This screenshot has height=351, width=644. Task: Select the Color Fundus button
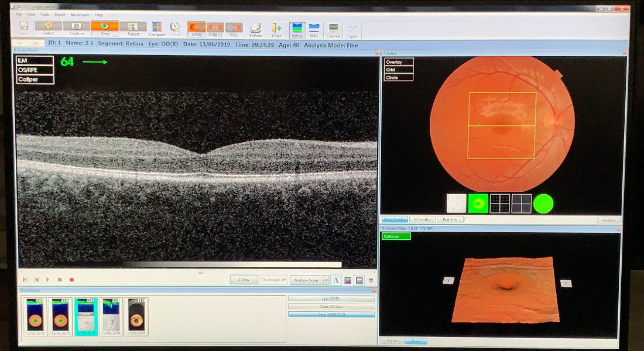click(395, 219)
